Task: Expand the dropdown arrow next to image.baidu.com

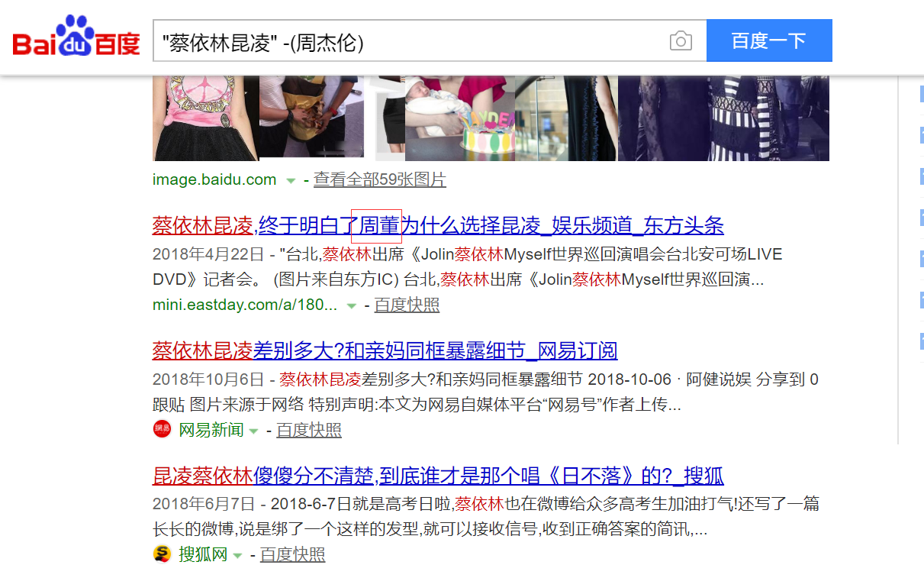Action: (x=291, y=179)
